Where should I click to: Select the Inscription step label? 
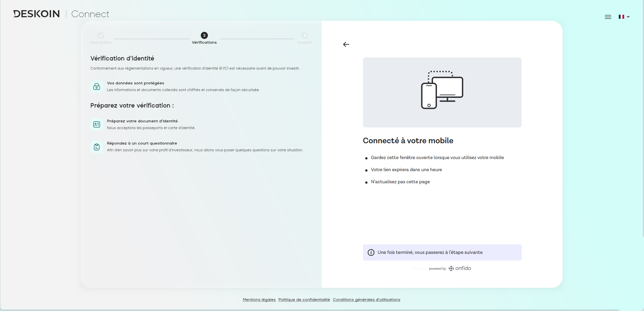[100, 43]
